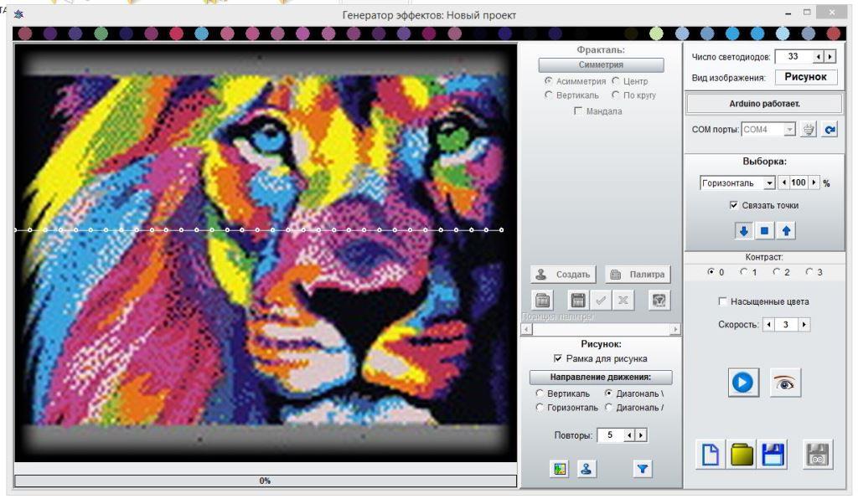Click the blue funnel filter icon
The width and height of the screenshot is (858, 504).
pyautogui.click(x=643, y=469)
